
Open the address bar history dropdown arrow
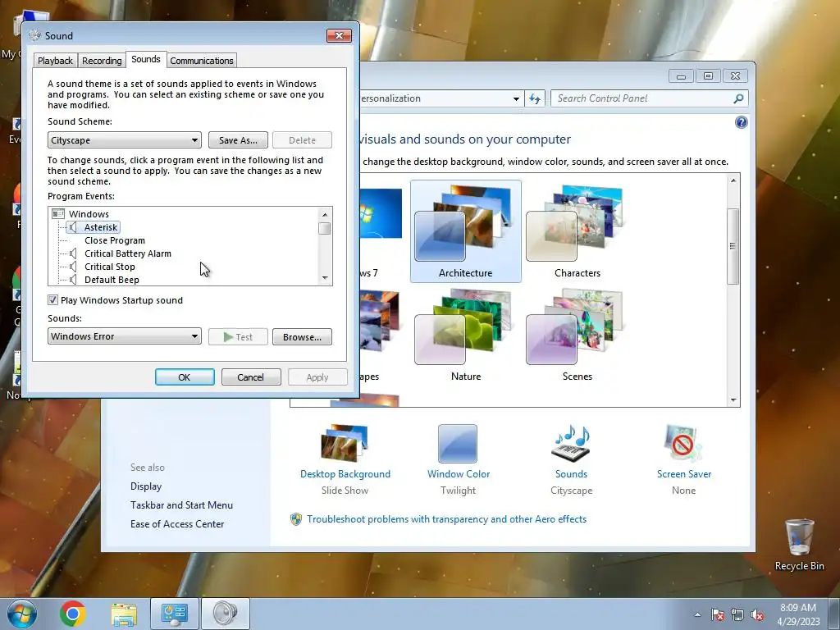(x=516, y=98)
